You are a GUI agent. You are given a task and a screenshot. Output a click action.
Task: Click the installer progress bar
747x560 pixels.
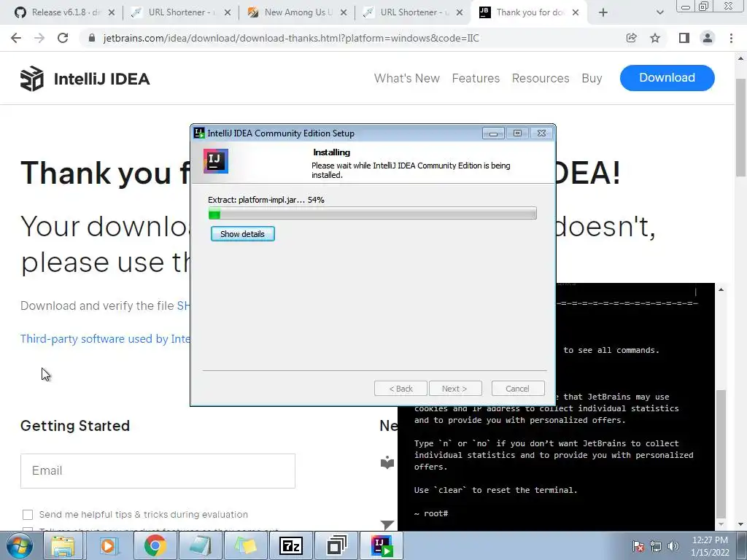click(x=373, y=214)
